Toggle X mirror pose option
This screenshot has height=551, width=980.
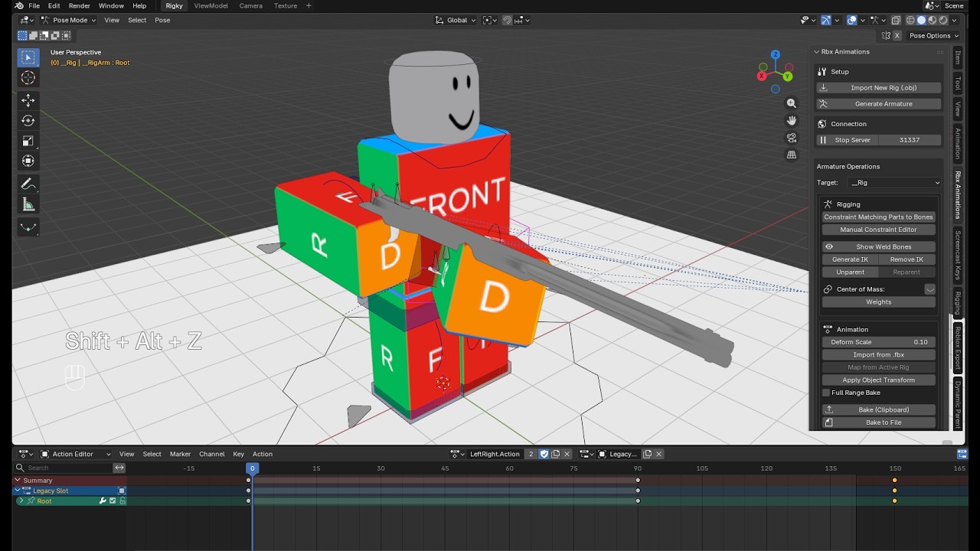[x=897, y=35]
